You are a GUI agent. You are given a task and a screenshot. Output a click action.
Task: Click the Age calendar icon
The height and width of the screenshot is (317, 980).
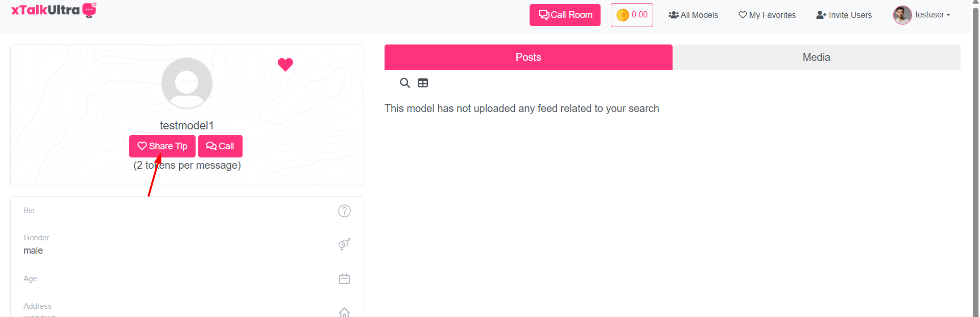[344, 279]
